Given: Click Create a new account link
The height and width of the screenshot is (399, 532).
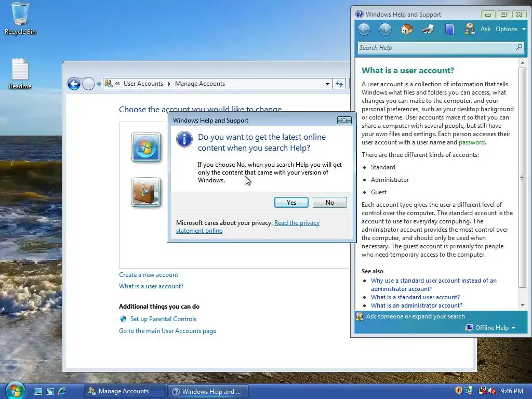Looking at the screenshot, I should pyautogui.click(x=148, y=275).
